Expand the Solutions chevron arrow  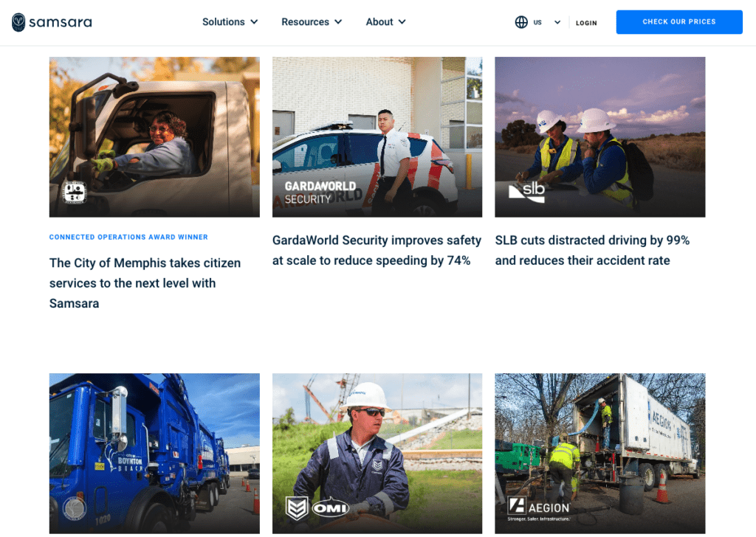pyautogui.click(x=254, y=21)
